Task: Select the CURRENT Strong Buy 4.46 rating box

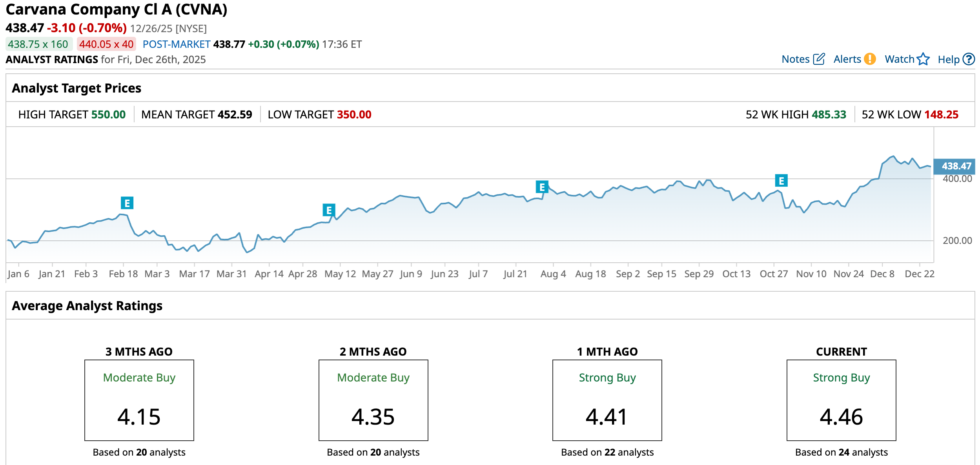Action: pyautogui.click(x=841, y=400)
